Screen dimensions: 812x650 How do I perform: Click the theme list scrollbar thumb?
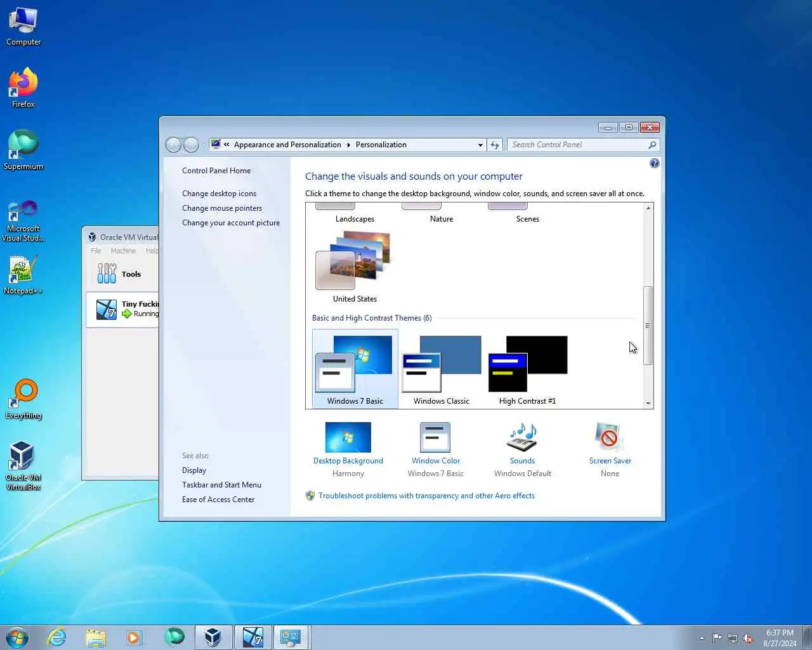point(648,326)
